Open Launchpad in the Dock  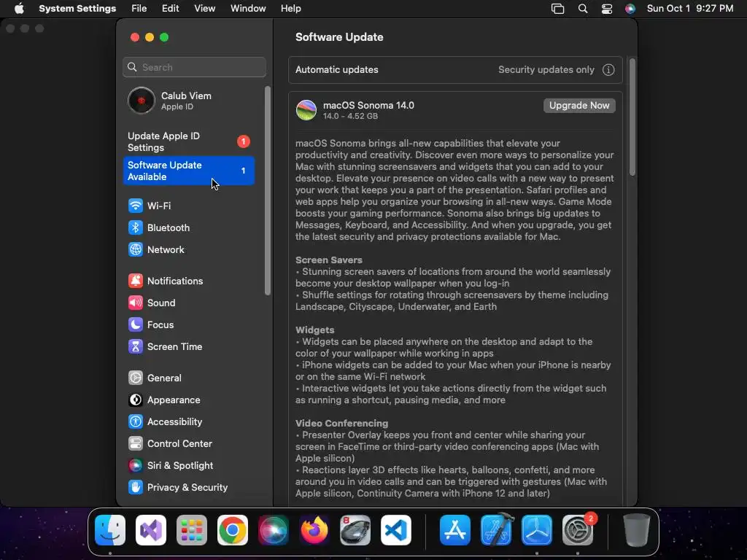pos(192,530)
